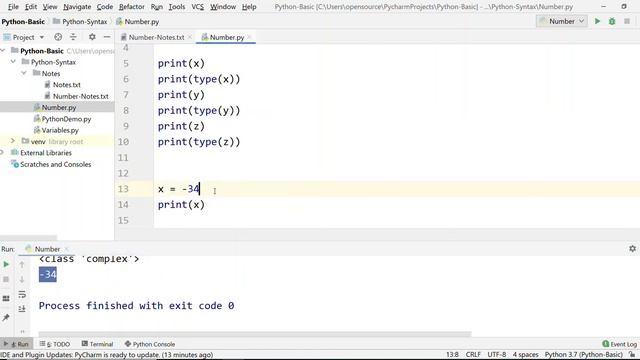
Task: Open Project panel settings gear
Action: [92, 37]
